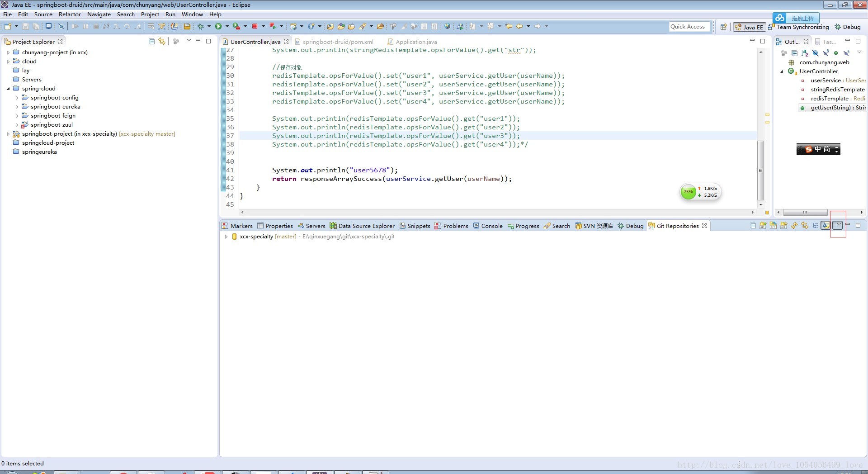
Task: Click the editor vertical scrollbar thumb
Action: tap(760, 170)
